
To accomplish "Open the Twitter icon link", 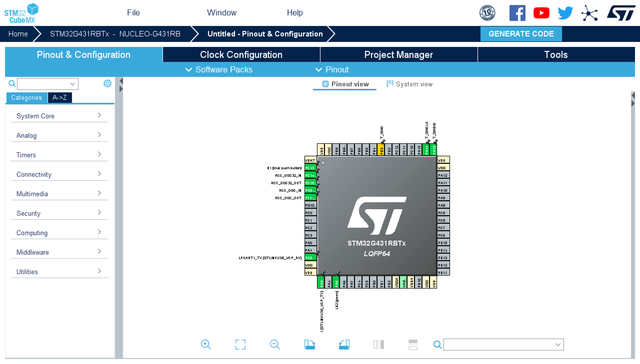I will point(565,13).
